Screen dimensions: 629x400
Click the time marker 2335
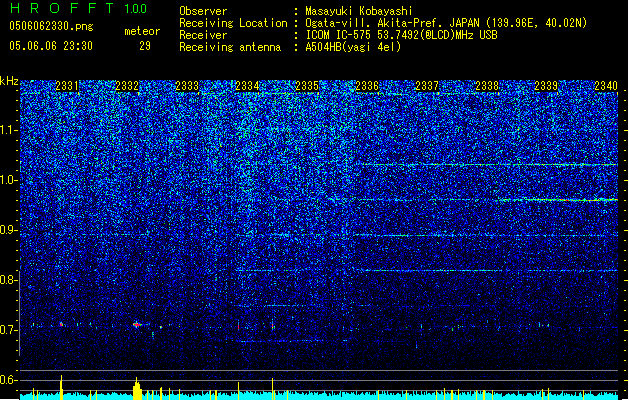[x=307, y=86]
